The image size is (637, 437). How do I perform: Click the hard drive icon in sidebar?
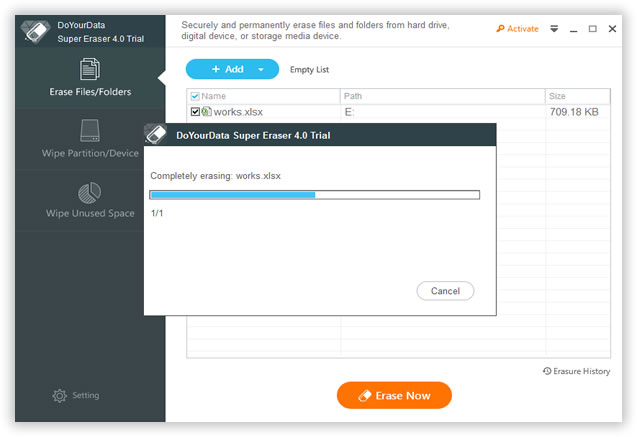[90, 130]
